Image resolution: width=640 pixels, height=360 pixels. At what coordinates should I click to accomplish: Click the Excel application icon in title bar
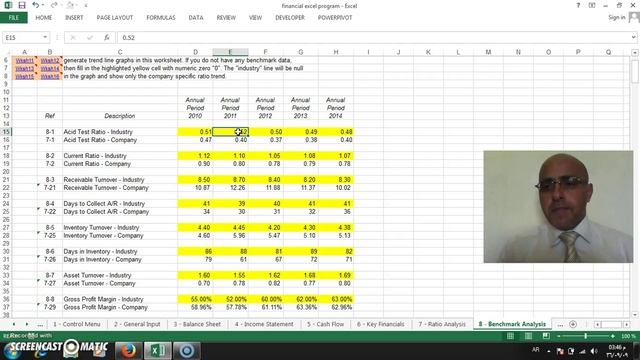click(8, 5)
